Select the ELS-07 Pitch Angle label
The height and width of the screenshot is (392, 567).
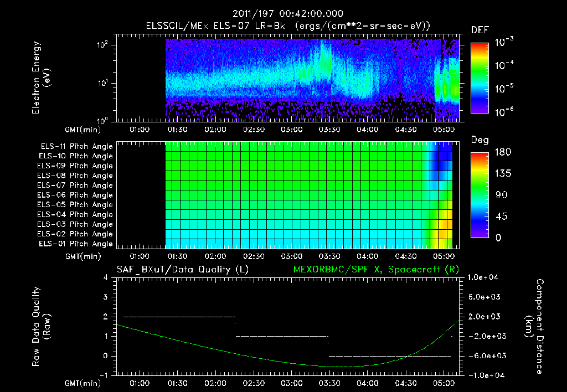(x=75, y=185)
